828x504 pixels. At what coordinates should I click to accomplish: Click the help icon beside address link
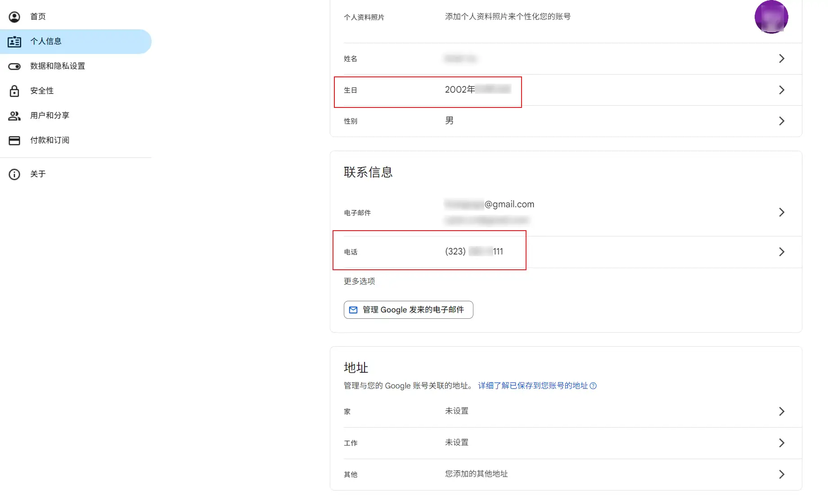[593, 386]
